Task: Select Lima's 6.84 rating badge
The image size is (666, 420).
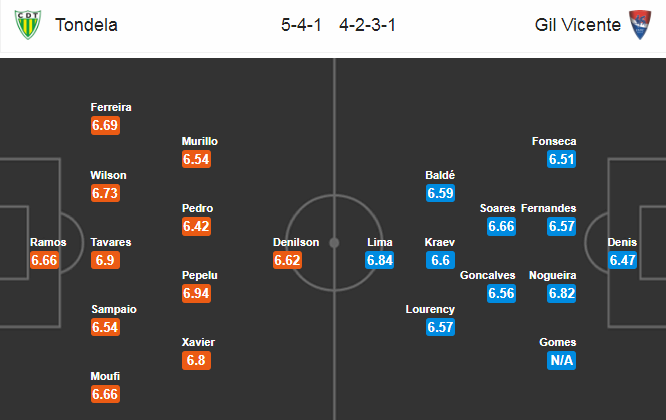Action: click(380, 260)
